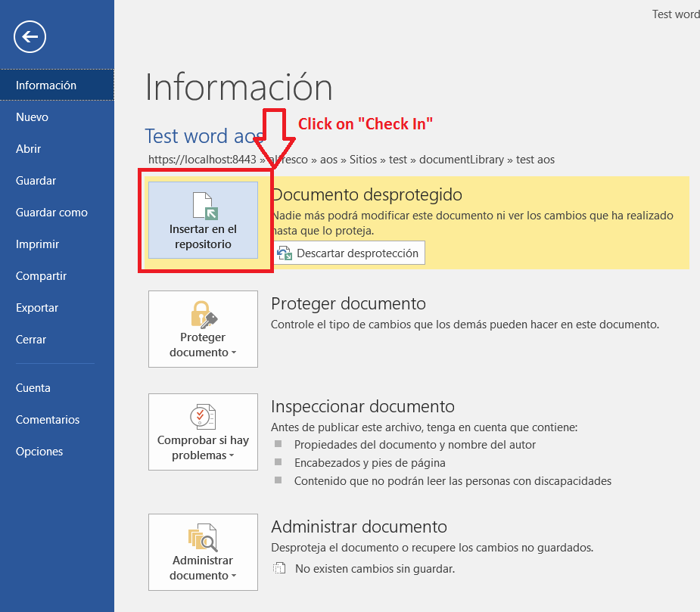This screenshot has width=700, height=612.
Task: Open the Imprimir page
Action: [37, 244]
